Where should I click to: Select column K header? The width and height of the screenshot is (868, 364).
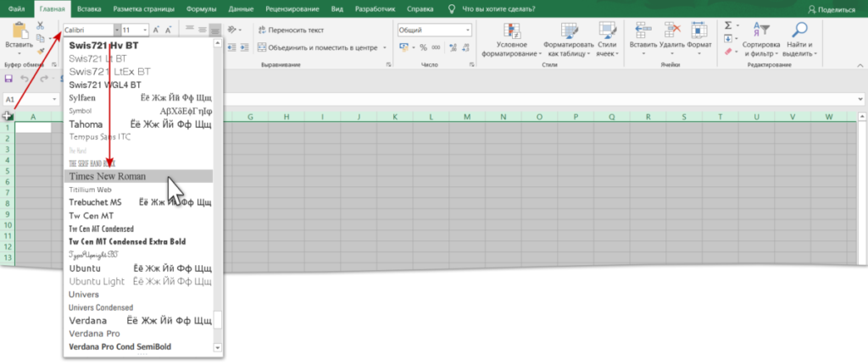coord(395,117)
